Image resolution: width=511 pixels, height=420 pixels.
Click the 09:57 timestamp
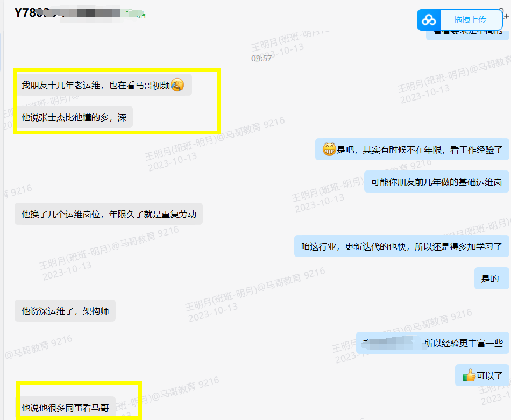point(261,58)
